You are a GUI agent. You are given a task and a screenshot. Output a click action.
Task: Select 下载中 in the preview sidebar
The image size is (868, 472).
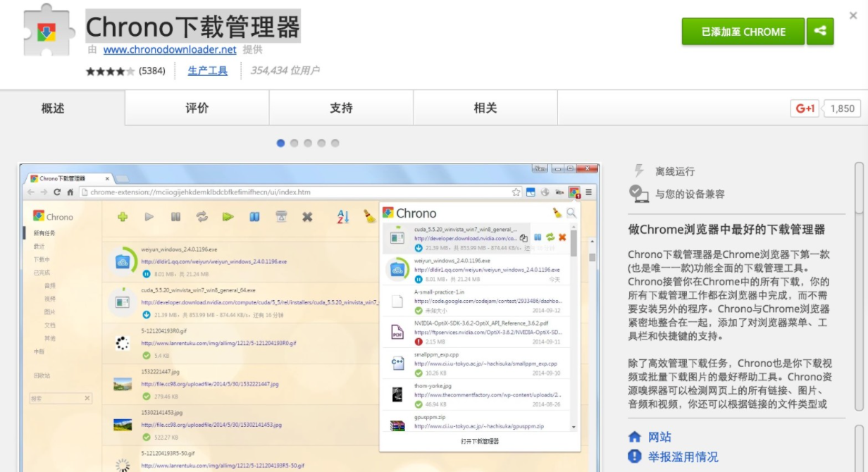pos(42,259)
